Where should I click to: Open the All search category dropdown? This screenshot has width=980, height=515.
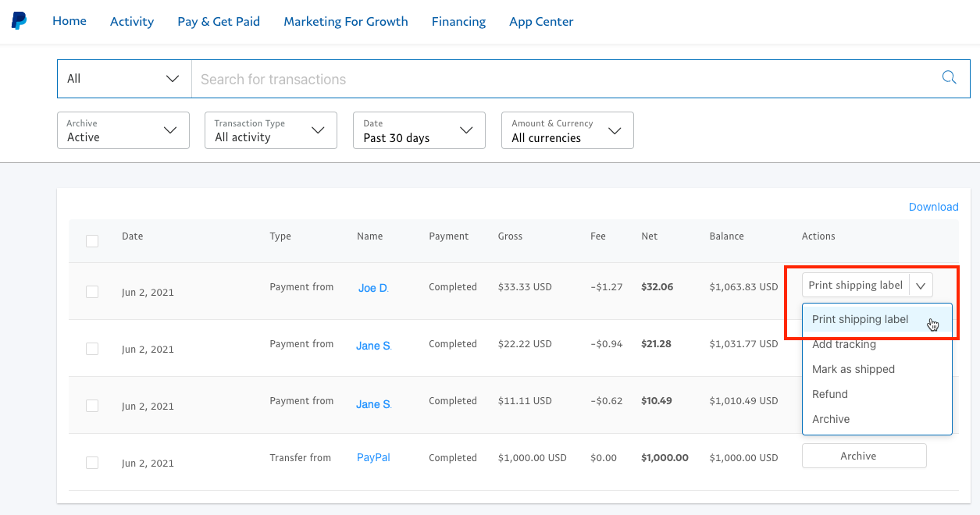tap(123, 78)
